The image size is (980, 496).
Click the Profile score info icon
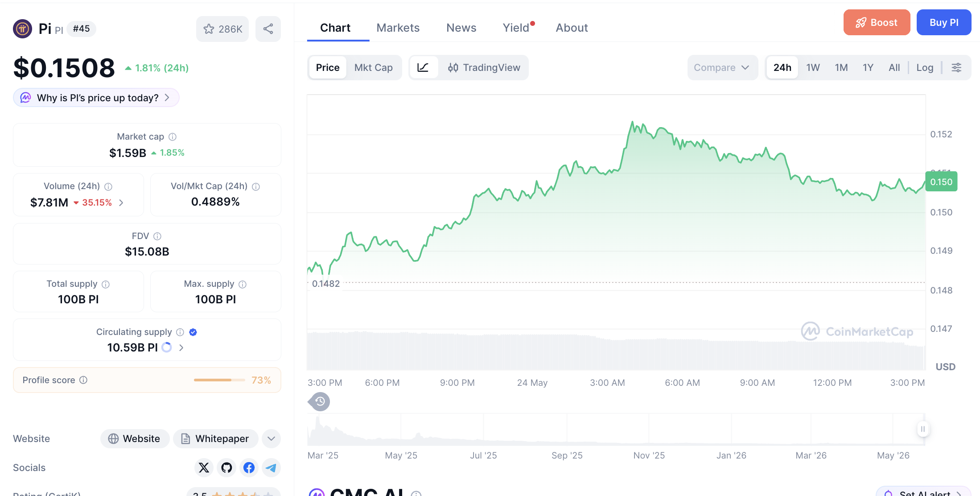83,380
